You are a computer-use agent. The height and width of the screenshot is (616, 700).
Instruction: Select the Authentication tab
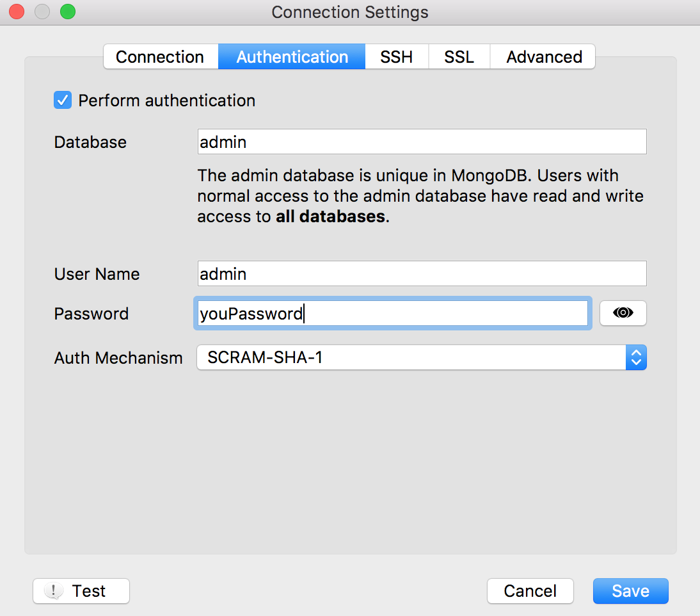point(292,56)
